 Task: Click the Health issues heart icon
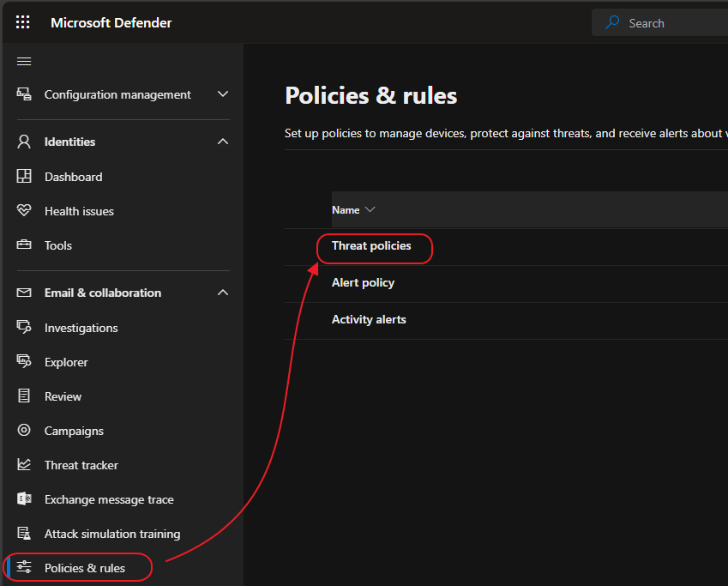(24, 210)
